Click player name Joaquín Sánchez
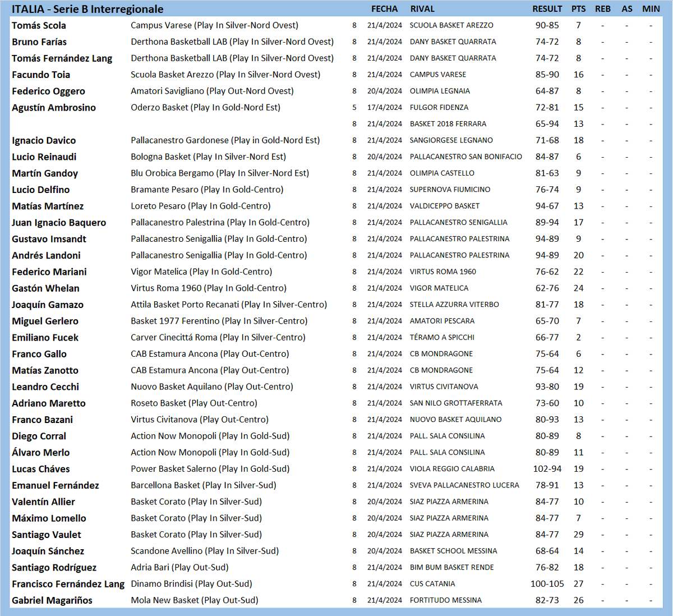Screen dimensions: 673x616 click(48, 551)
